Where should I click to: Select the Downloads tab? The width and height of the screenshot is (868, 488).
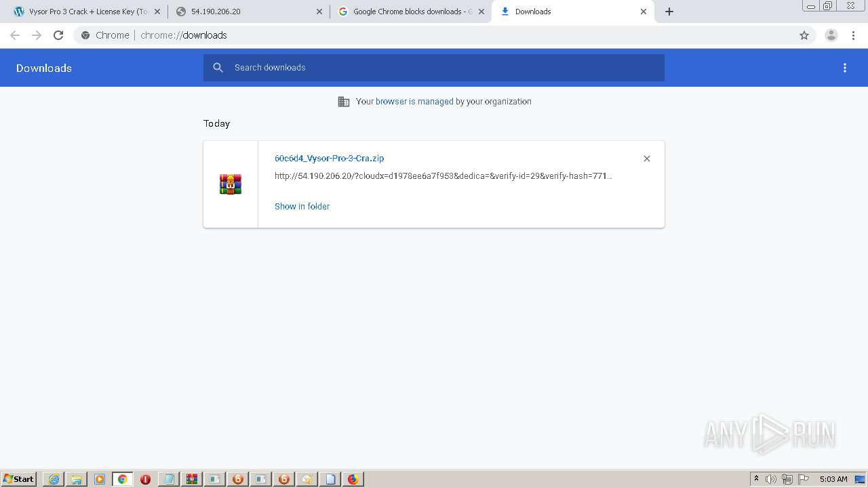pos(573,12)
